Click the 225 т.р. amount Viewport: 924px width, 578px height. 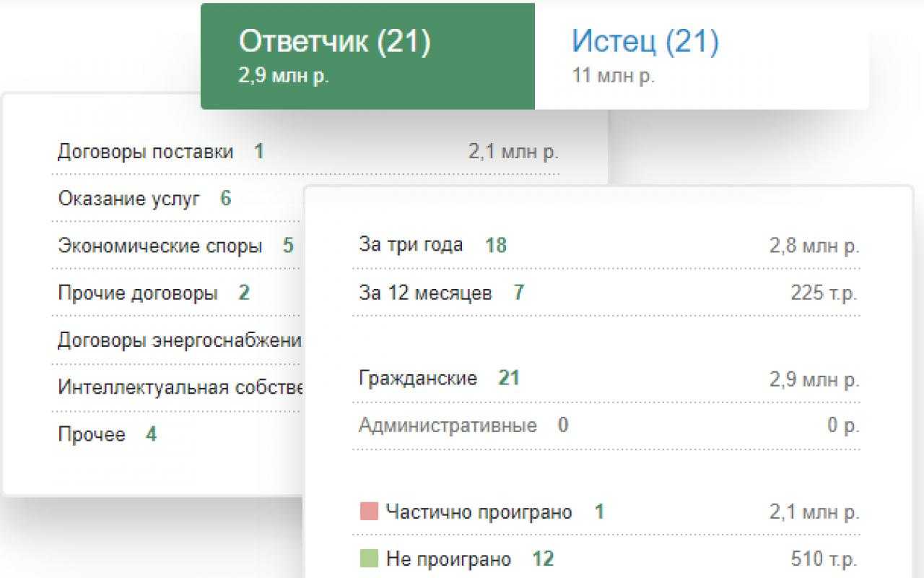pos(825,293)
